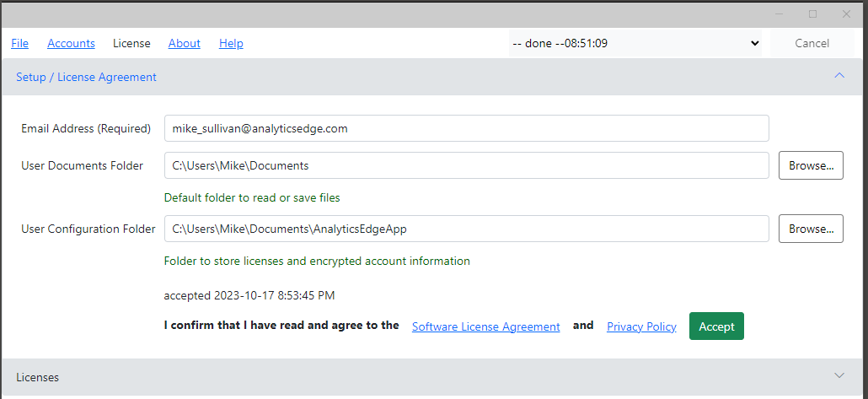Expand the Licenses section chevron

pos(839,375)
